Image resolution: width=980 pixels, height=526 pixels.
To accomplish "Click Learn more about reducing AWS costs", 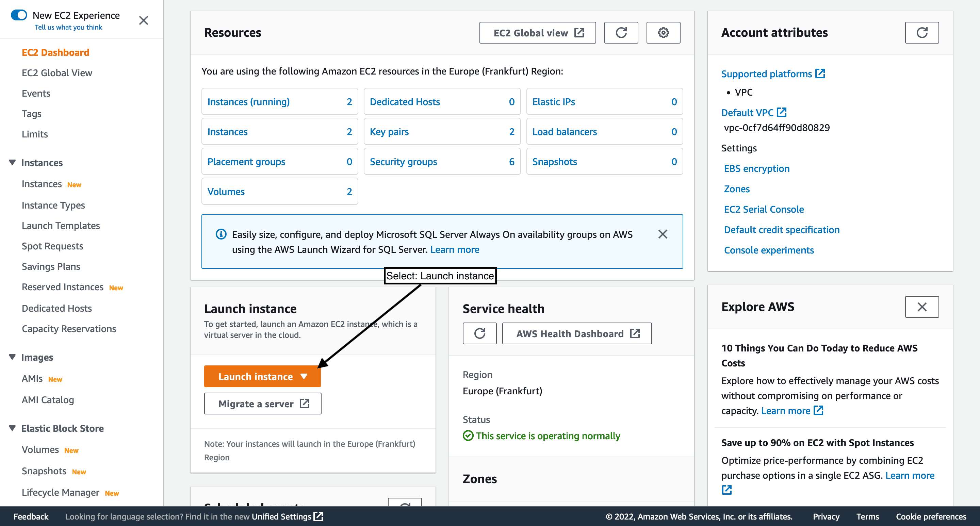I will 792,411.
